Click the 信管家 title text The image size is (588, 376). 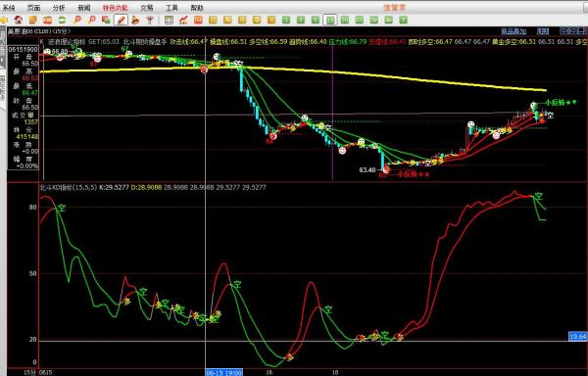(x=395, y=8)
